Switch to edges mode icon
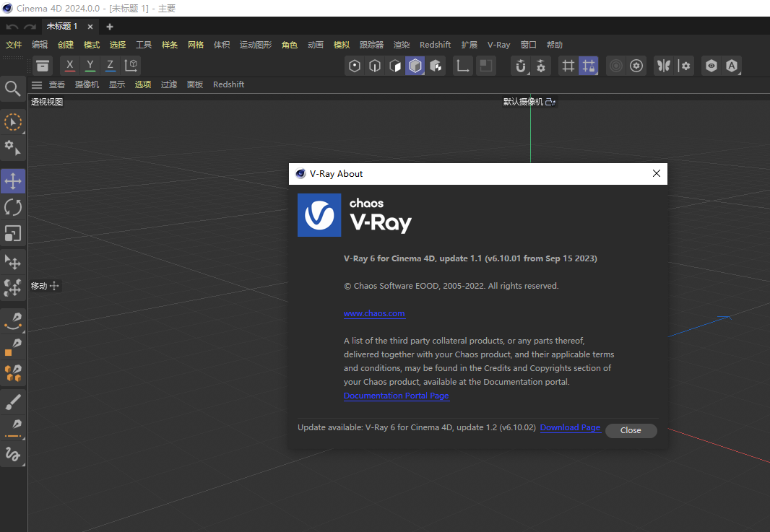770x532 pixels. [x=375, y=66]
